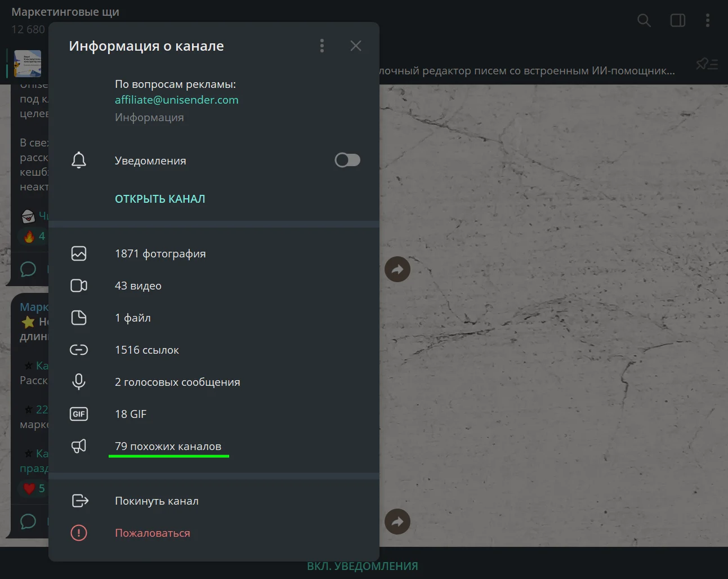Click the upper forward arrow button

point(398,269)
